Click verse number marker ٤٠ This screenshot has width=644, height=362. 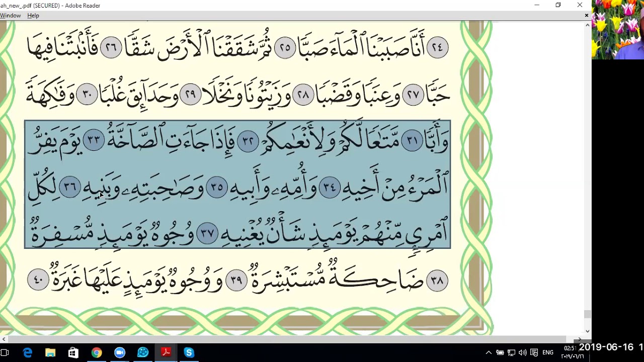(38, 280)
